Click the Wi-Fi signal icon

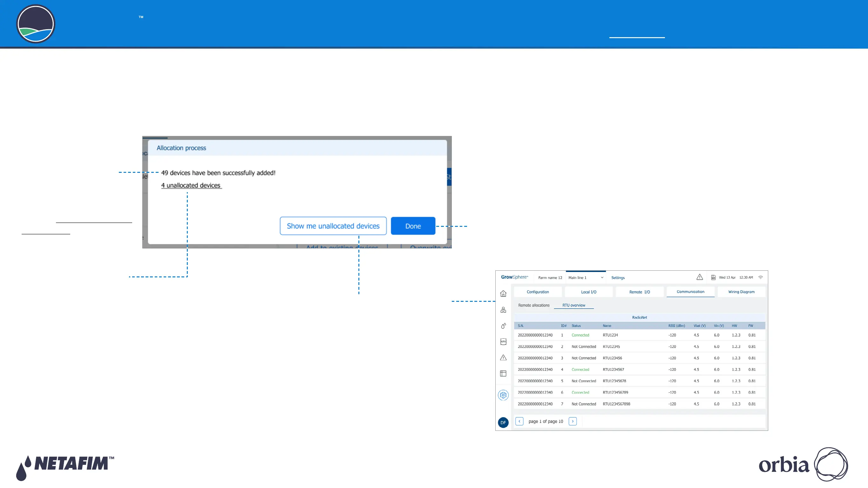click(x=761, y=277)
